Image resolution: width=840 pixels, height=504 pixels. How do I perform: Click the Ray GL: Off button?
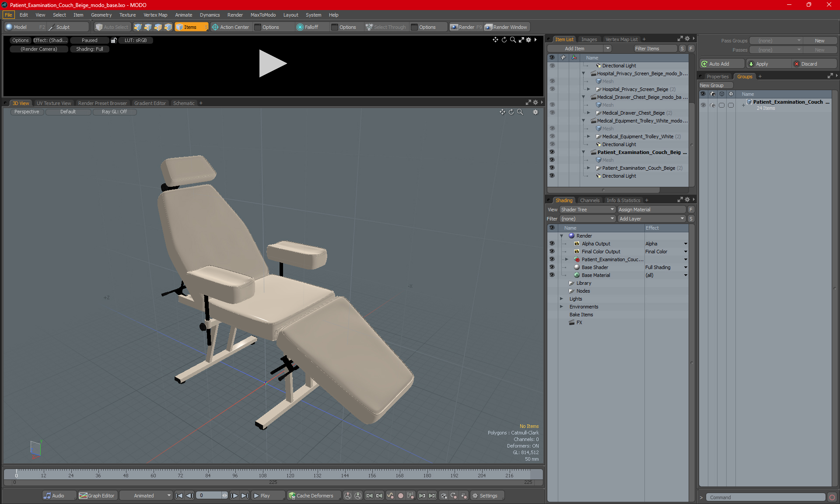pyautogui.click(x=115, y=112)
